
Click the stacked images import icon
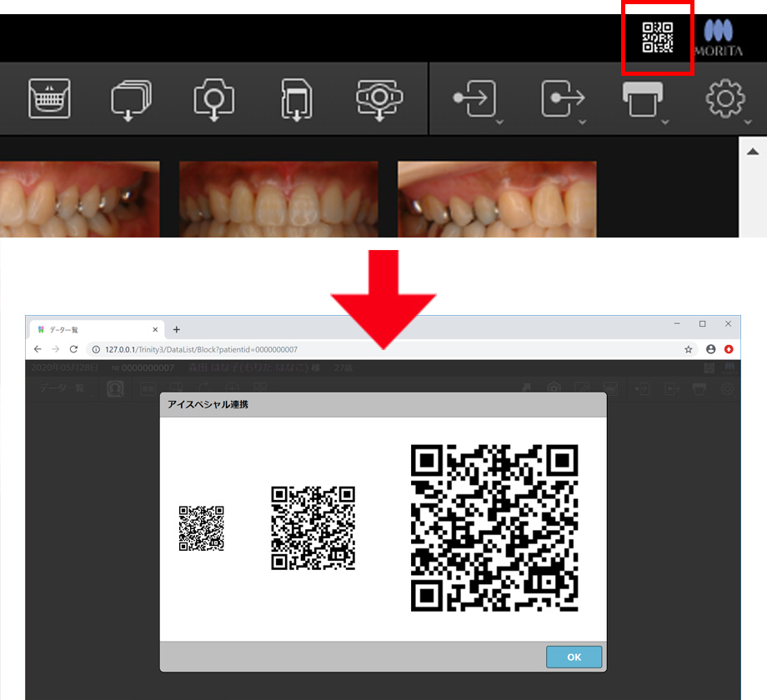tap(131, 100)
